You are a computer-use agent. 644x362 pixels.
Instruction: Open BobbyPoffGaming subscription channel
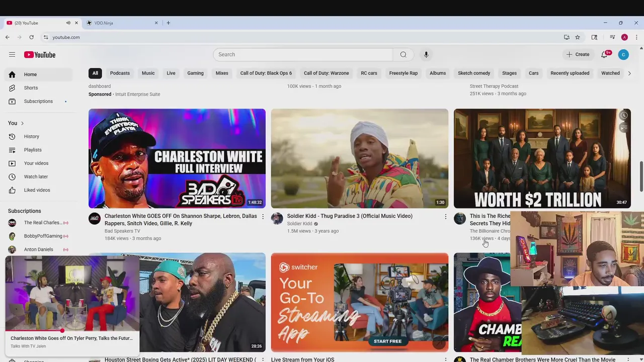click(x=39, y=236)
